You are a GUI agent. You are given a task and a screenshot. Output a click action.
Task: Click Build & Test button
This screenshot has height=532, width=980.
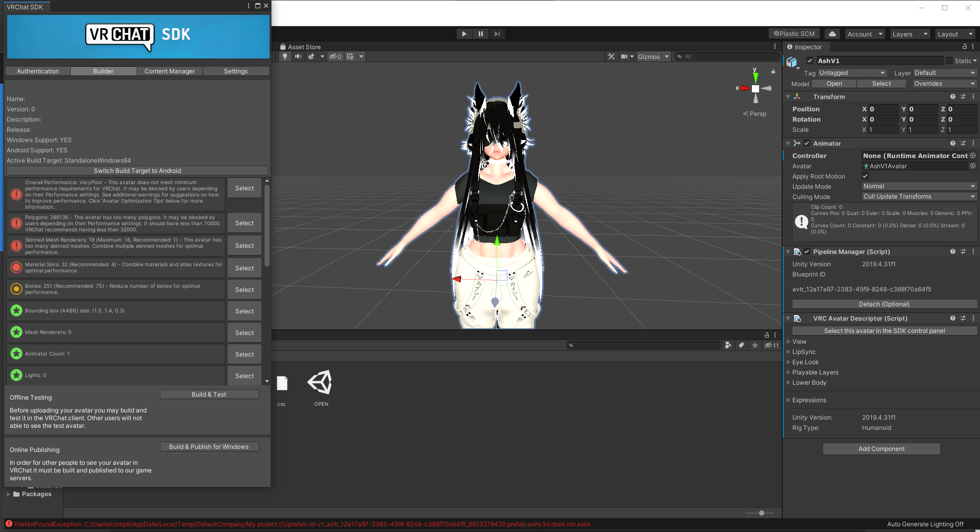point(209,394)
